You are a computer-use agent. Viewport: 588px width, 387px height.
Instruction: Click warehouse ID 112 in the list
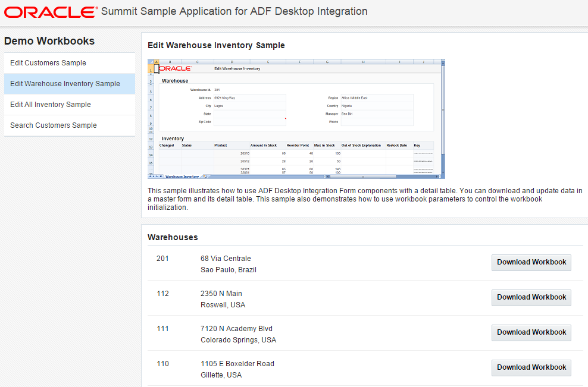coord(162,294)
